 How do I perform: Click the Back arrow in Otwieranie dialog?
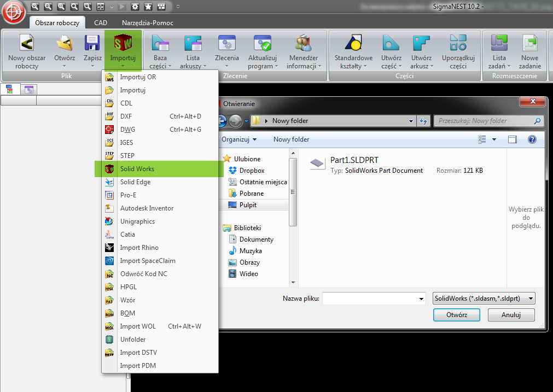tap(222, 121)
